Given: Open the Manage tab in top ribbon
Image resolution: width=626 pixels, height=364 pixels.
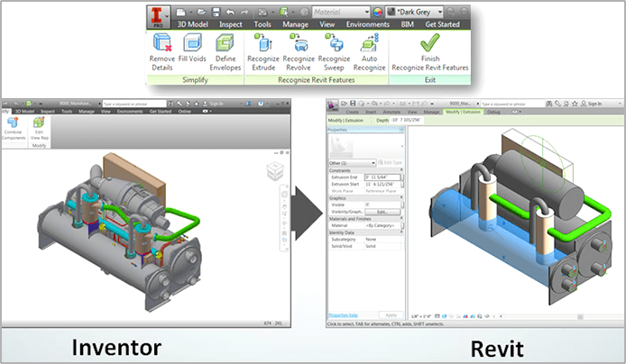Looking at the screenshot, I should pyautogui.click(x=296, y=24).
